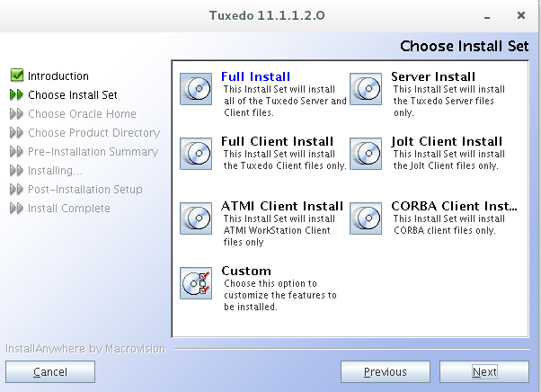Image resolution: width=541 pixels, height=392 pixels.
Task: Click the Custom option title
Action: pos(246,271)
